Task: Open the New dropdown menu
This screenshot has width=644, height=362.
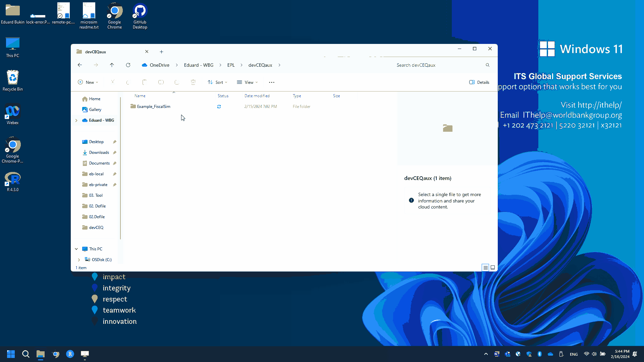Action: (88, 82)
